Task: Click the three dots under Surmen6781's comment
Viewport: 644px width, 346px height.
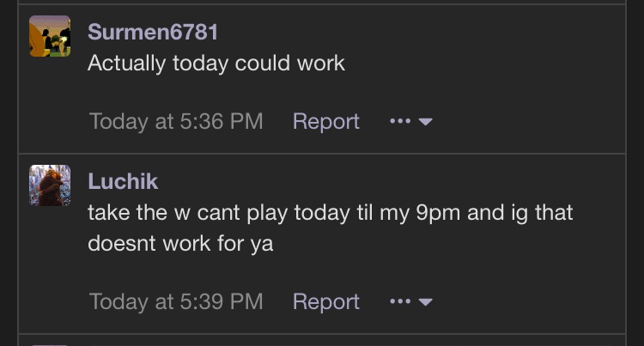Action: (400, 121)
